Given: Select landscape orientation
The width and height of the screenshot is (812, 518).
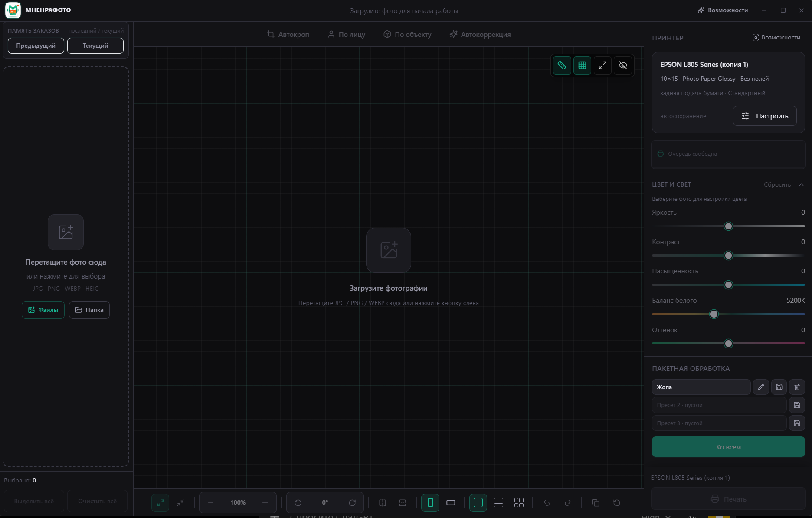Looking at the screenshot, I should (451, 503).
